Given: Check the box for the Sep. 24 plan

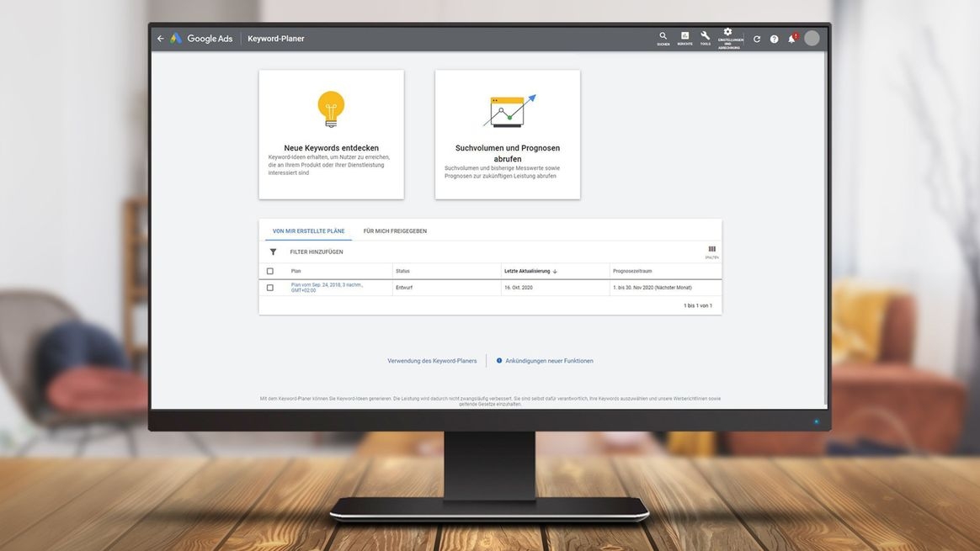Looking at the screenshot, I should pos(270,288).
